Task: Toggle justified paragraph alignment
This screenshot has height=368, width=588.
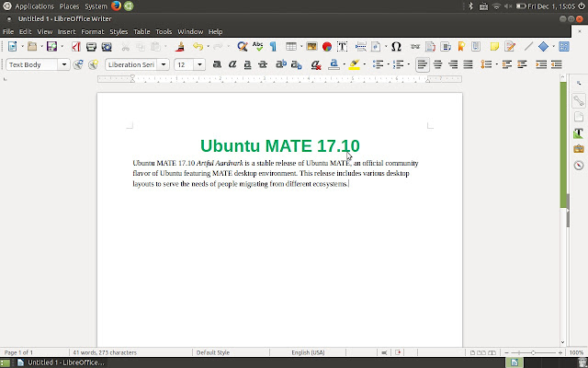Action: click(x=468, y=64)
